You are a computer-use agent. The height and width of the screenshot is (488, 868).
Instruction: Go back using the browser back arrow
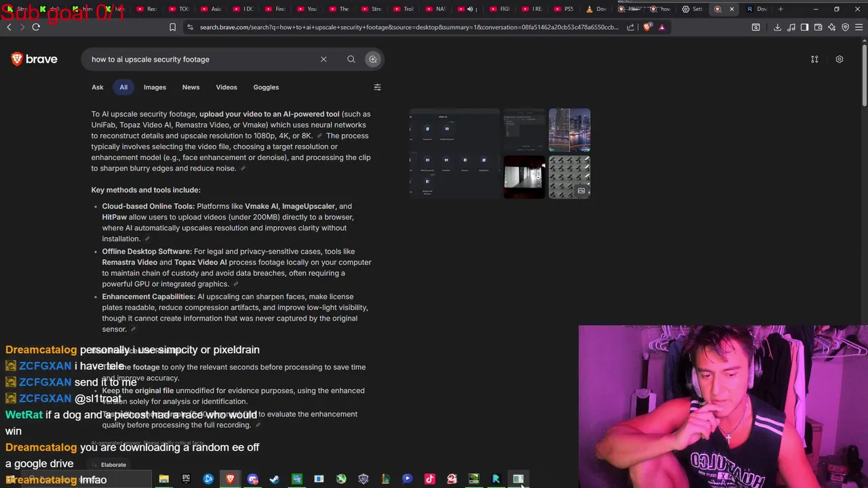[9, 27]
